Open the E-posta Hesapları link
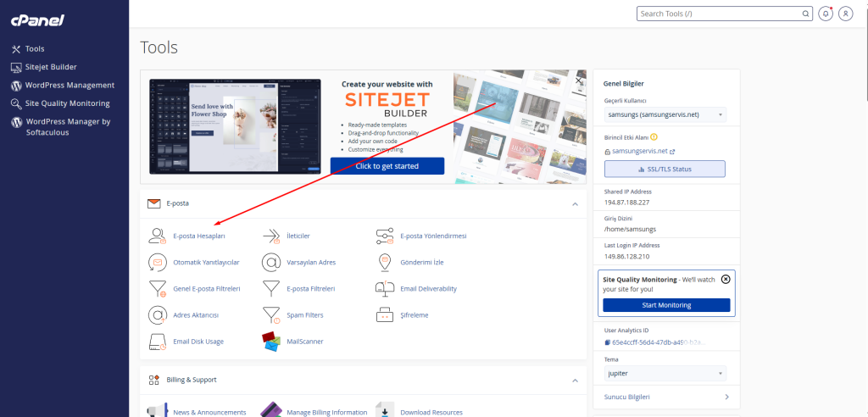The width and height of the screenshot is (868, 417). coord(199,236)
